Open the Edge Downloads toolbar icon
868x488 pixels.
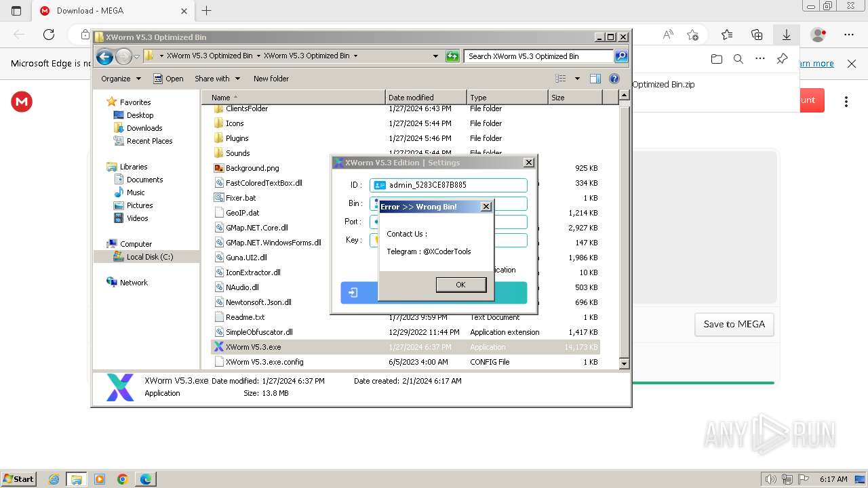tap(787, 35)
